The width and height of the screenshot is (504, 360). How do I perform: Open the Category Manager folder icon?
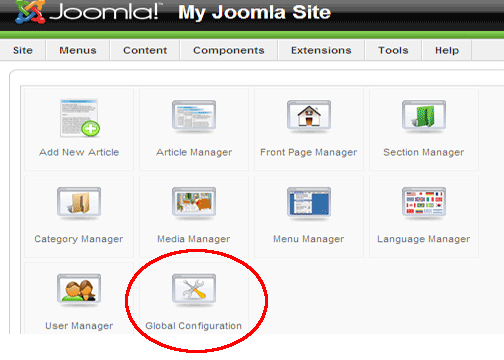click(79, 202)
